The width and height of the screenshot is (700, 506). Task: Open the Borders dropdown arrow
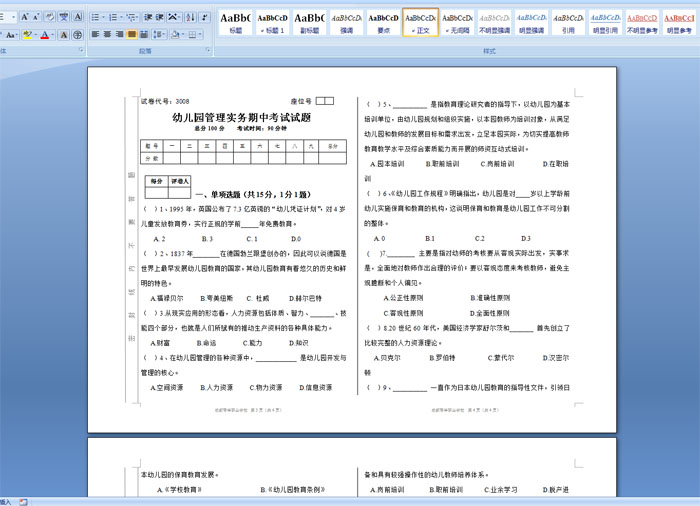200,34
